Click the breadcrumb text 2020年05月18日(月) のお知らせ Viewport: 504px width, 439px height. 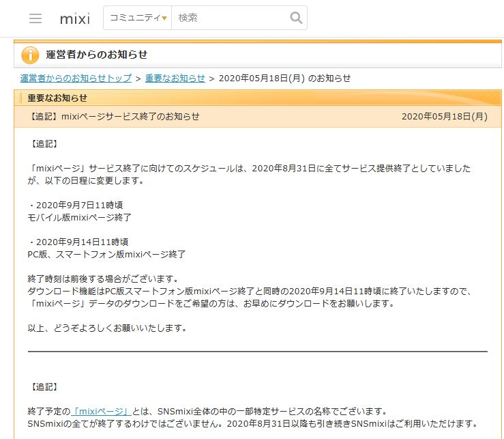click(285, 79)
